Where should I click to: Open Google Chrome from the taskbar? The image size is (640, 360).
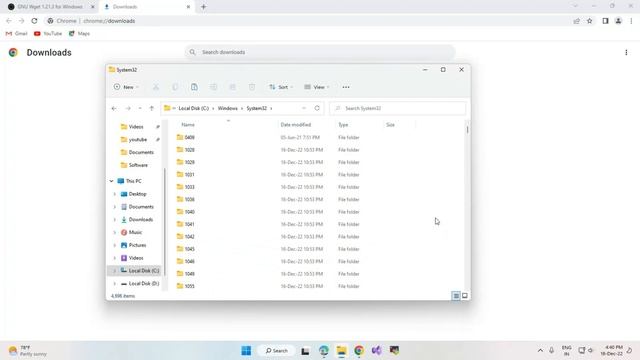[x=359, y=350]
